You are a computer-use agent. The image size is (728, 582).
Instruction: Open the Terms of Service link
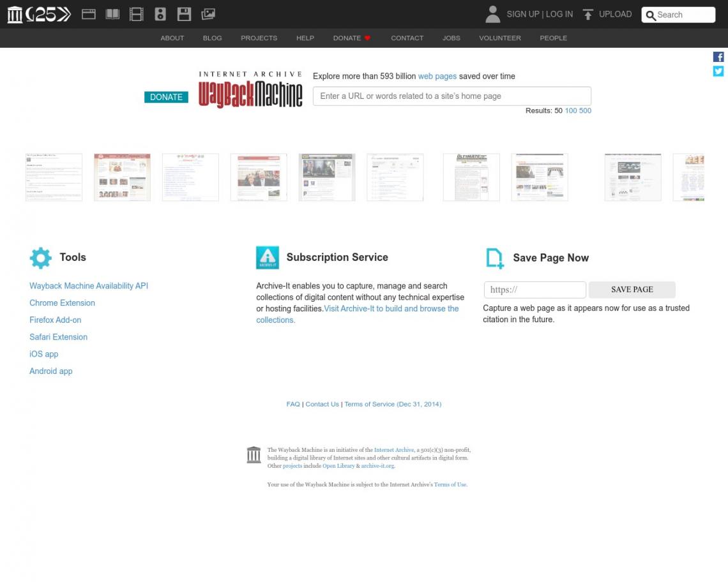[393, 404]
